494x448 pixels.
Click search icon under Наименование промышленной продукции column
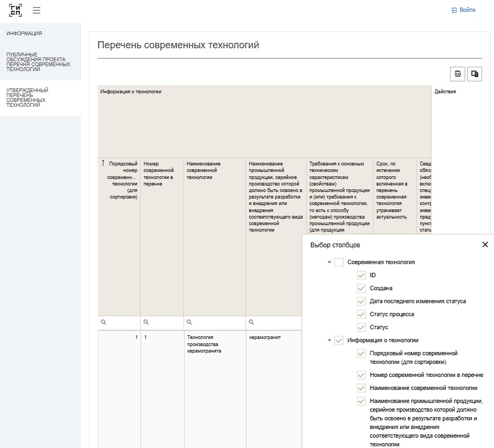[251, 323]
